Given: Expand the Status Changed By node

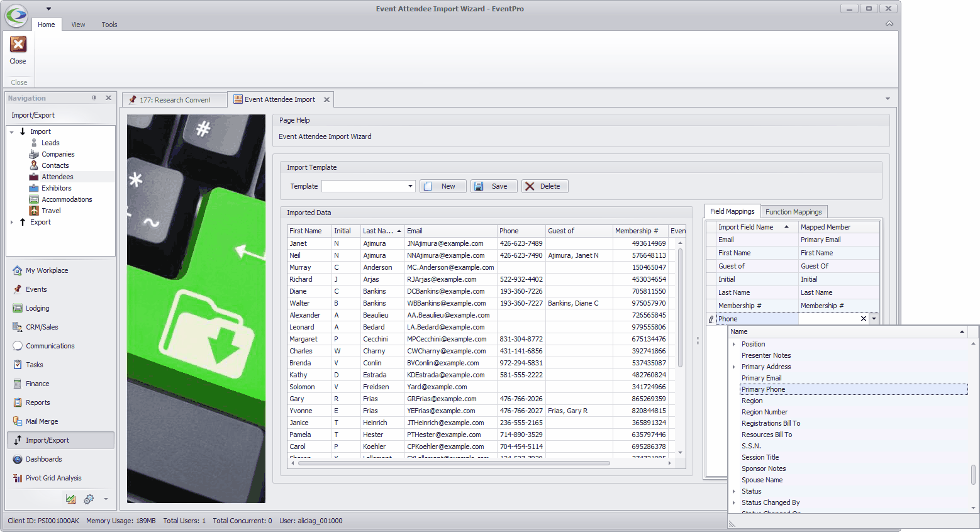Looking at the screenshot, I should point(733,502).
